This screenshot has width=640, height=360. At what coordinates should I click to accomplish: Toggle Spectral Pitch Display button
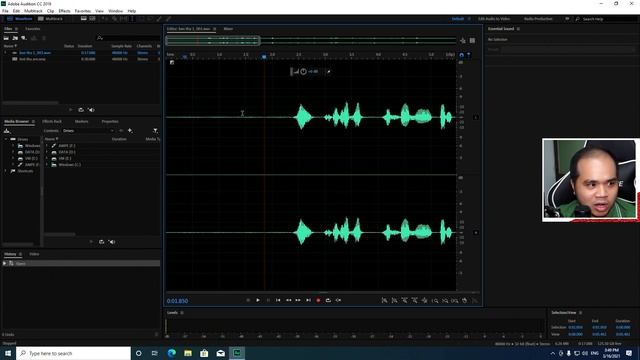pyautogui.click(x=93, y=19)
